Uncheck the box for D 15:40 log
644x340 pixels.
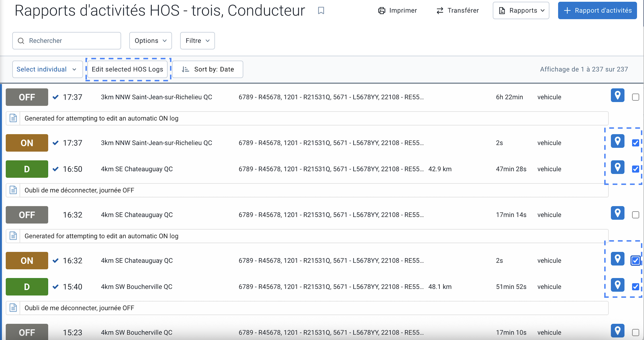635,287
